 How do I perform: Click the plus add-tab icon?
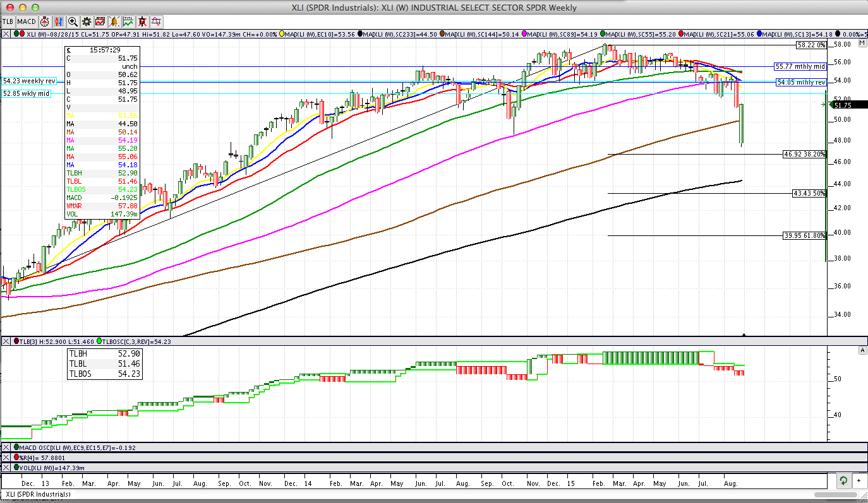860,480
